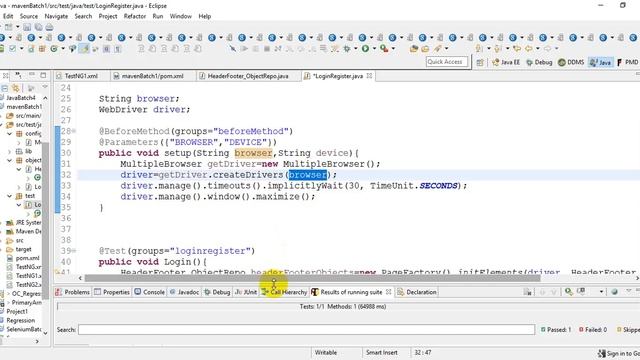Screen dimensions: 640x360
Task: Click the Print icon in the toolbar
Action: [x=49, y=27]
